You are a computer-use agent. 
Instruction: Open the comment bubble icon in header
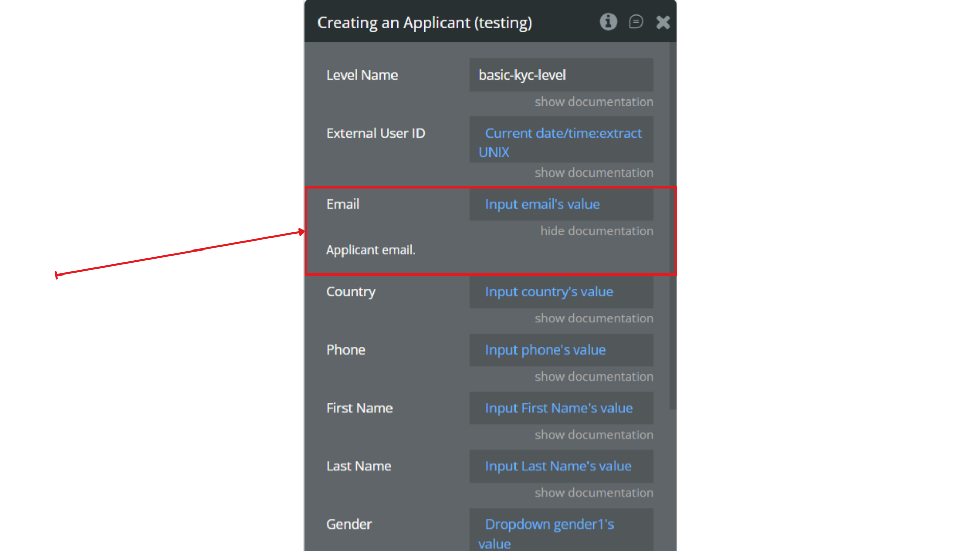(635, 22)
